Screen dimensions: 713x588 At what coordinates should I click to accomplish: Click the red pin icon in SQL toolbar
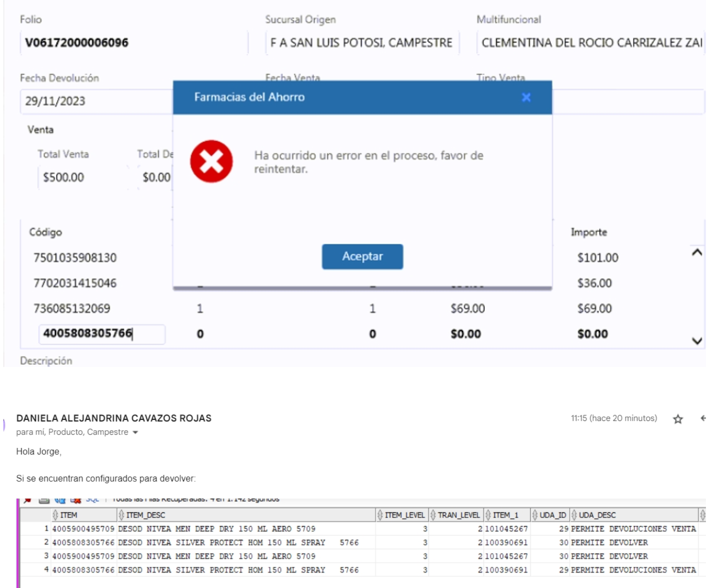[x=27, y=500]
